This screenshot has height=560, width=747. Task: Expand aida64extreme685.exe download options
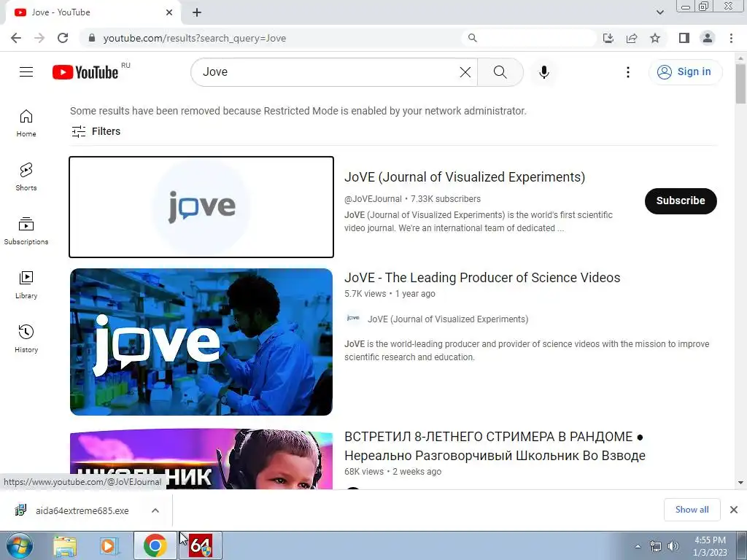click(155, 510)
